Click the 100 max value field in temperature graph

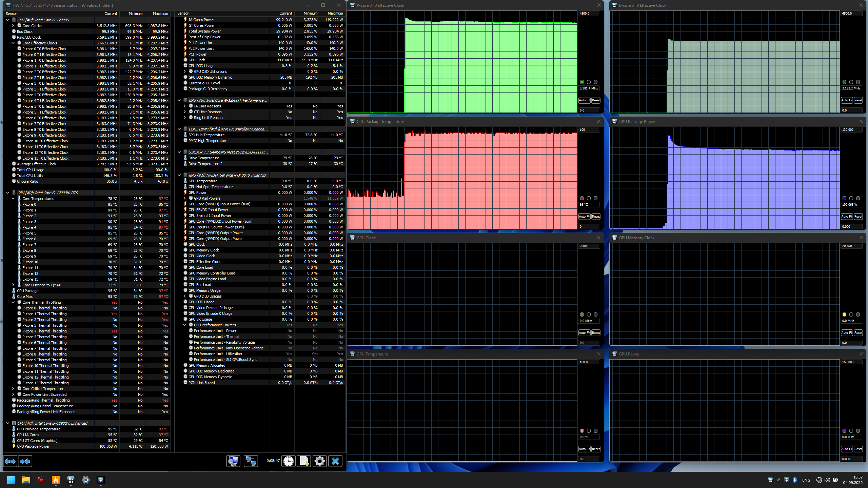[589, 130]
